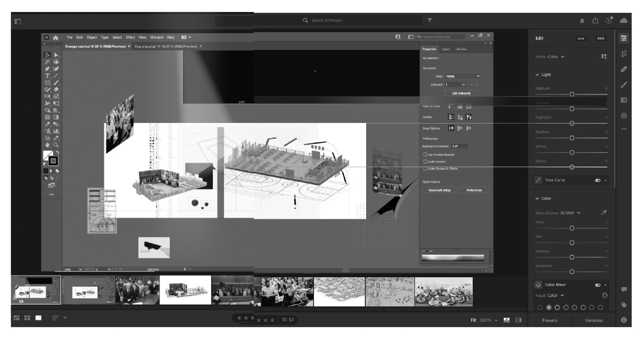644x338 pixels.
Task: Select the last Color Mixer color circle
Action: [x=600, y=308]
